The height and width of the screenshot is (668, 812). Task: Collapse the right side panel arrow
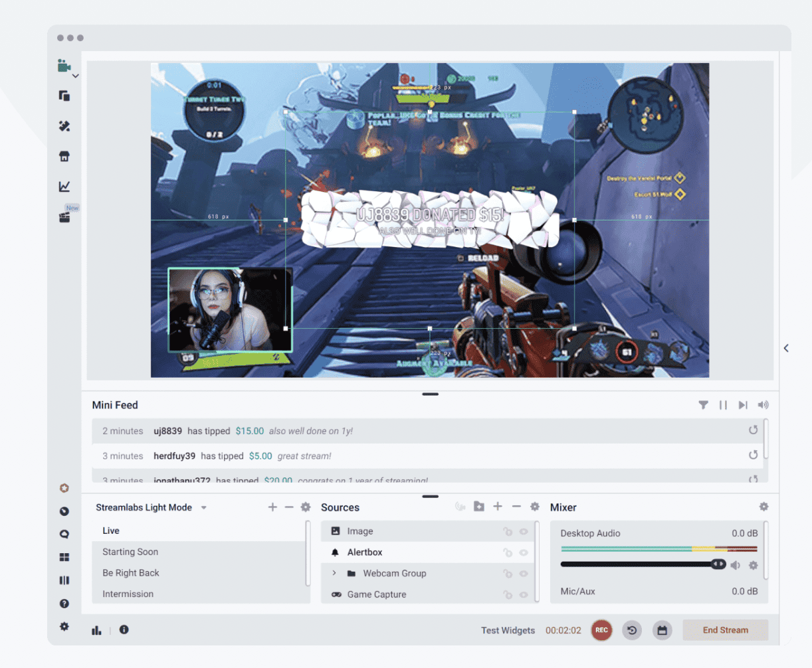coord(786,348)
